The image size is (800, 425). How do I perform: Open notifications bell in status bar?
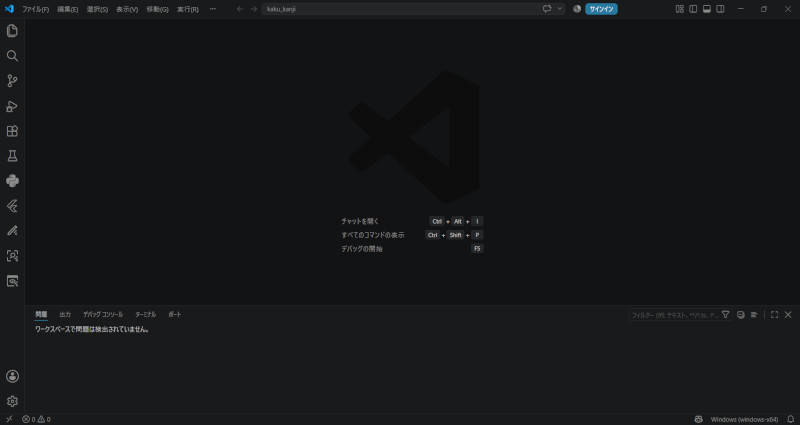791,419
